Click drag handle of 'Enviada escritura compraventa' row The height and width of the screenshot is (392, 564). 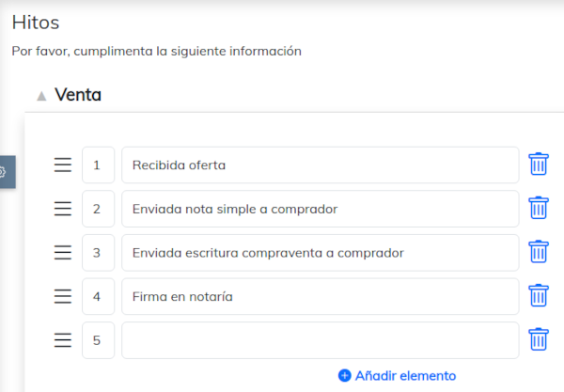coord(63,252)
